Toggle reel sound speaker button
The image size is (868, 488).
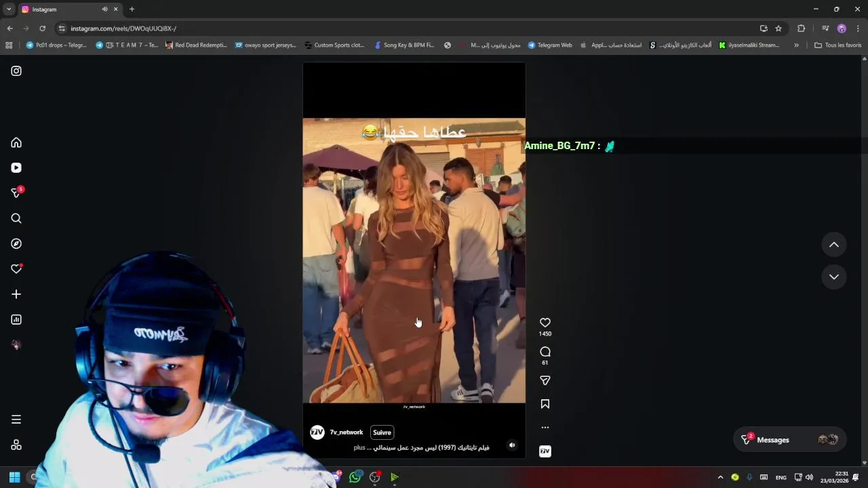point(512,445)
